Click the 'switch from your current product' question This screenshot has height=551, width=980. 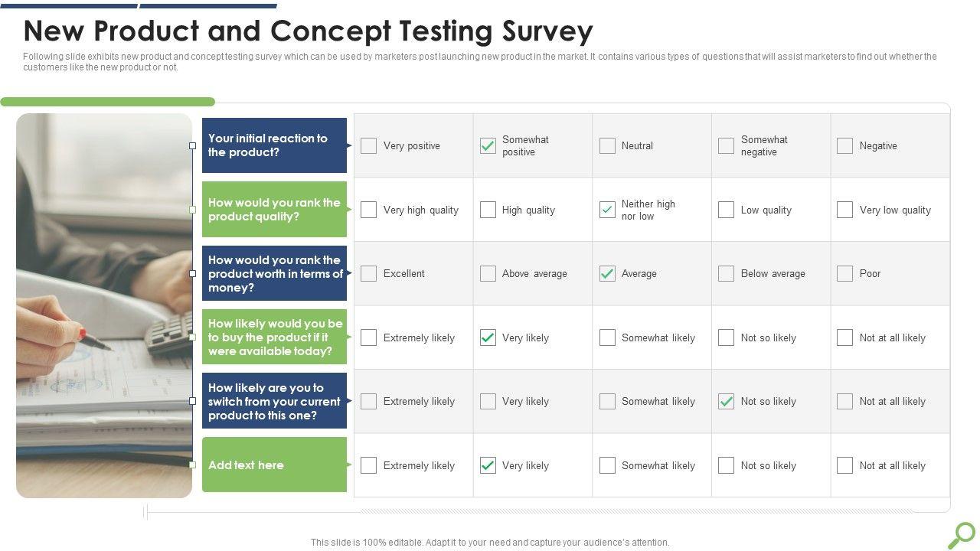click(274, 401)
